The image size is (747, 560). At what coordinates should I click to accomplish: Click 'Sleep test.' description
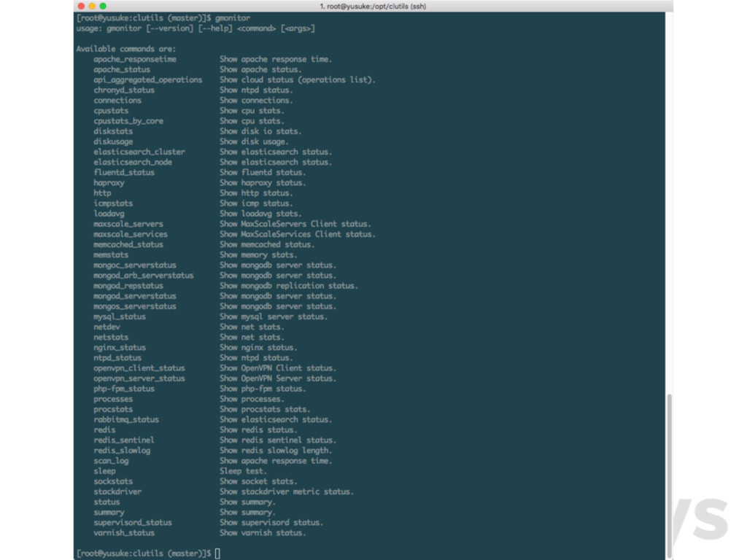[x=243, y=471]
